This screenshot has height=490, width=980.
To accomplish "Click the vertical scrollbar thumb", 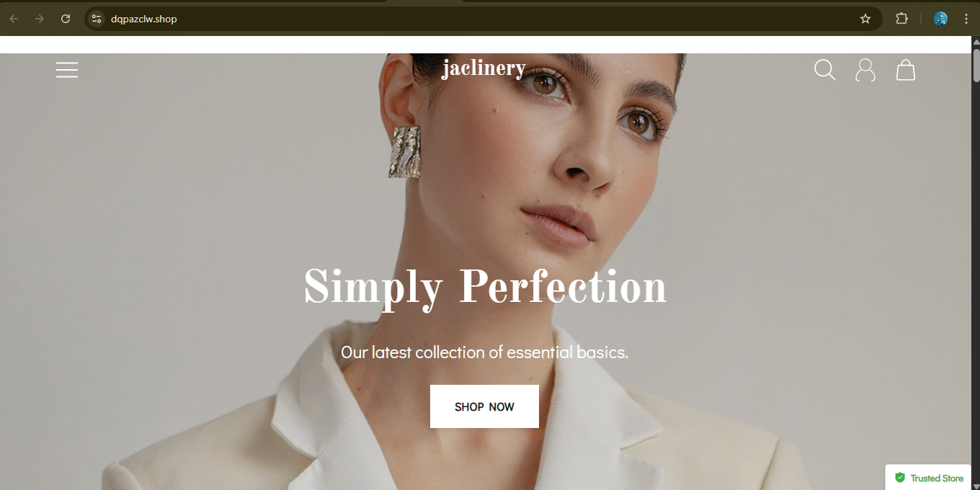I will pyautogui.click(x=976, y=65).
